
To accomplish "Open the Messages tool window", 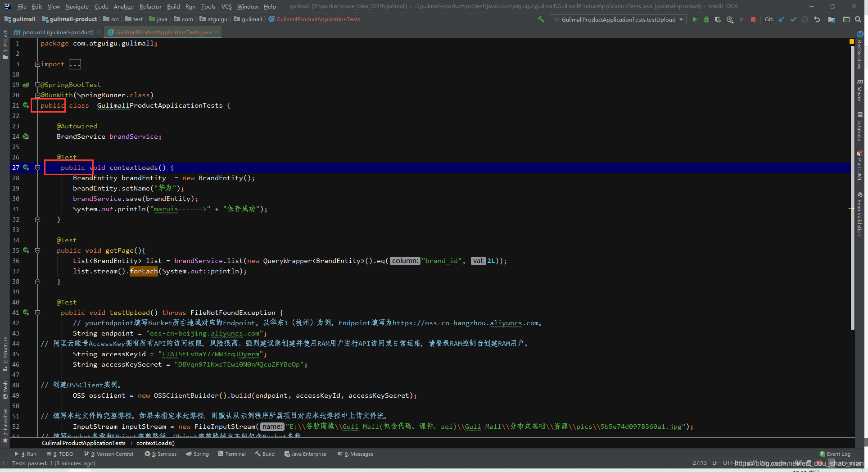I will [x=355, y=454].
